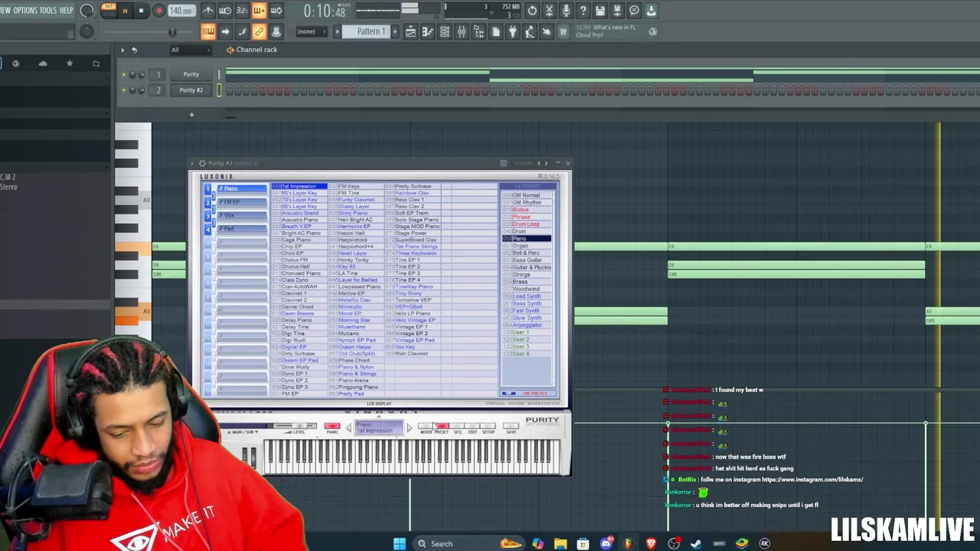The width and height of the screenshot is (980, 551).
Task: Save the project with floppy disk icon
Action: coord(600,11)
